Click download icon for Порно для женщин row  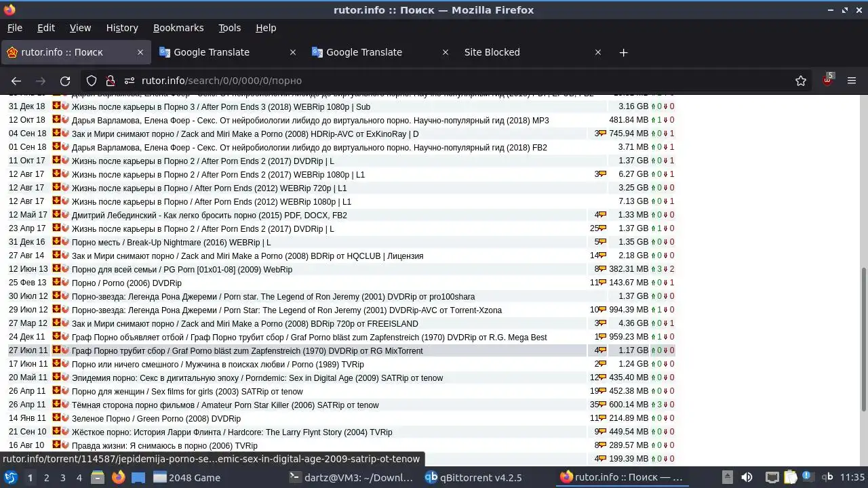click(x=57, y=391)
